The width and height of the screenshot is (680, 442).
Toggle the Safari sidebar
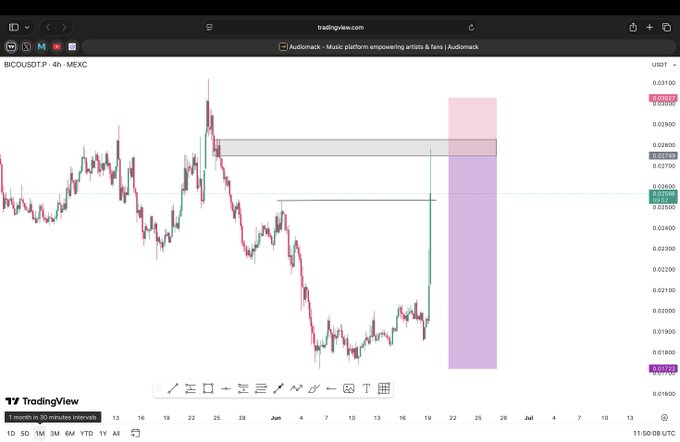pyautogui.click(x=14, y=27)
